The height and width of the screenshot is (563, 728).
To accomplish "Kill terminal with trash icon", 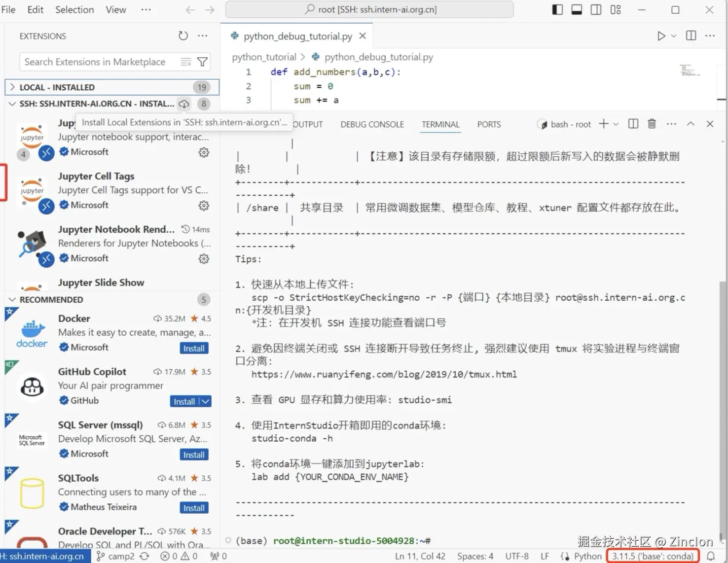I will click(652, 124).
